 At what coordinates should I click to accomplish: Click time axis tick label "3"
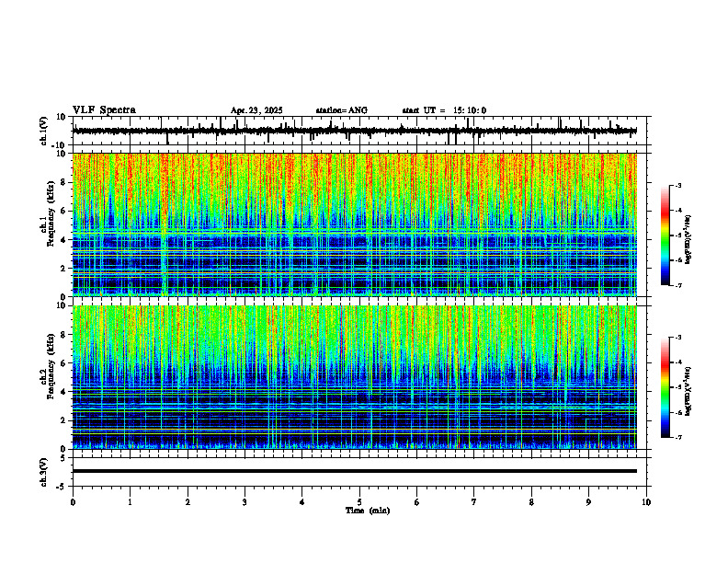[245, 502]
